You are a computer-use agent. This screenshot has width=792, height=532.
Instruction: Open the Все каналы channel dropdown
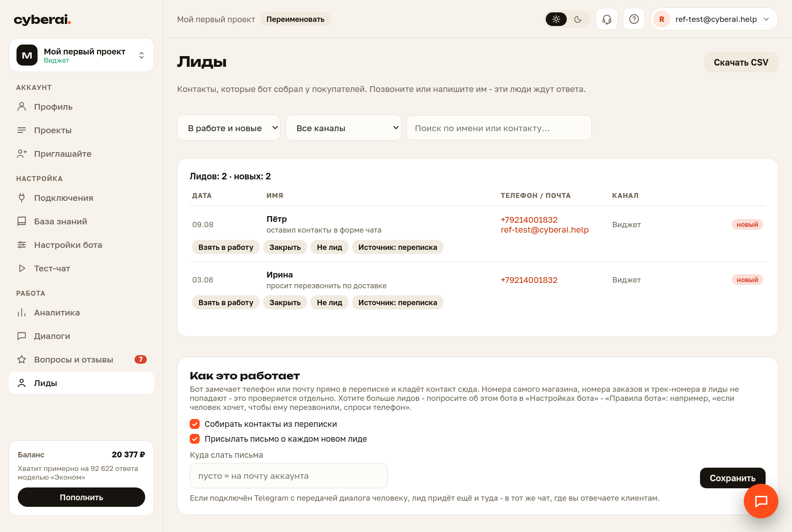[x=343, y=128]
